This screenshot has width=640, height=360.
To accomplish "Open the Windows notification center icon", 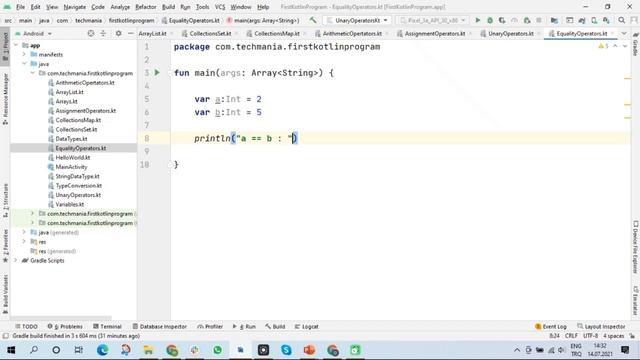I will click(x=625, y=350).
